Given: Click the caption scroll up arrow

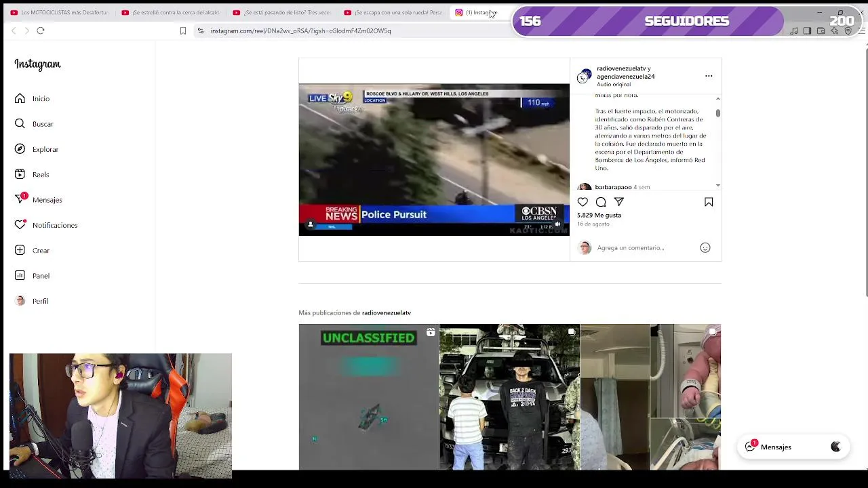Looking at the screenshot, I should [717, 99].
